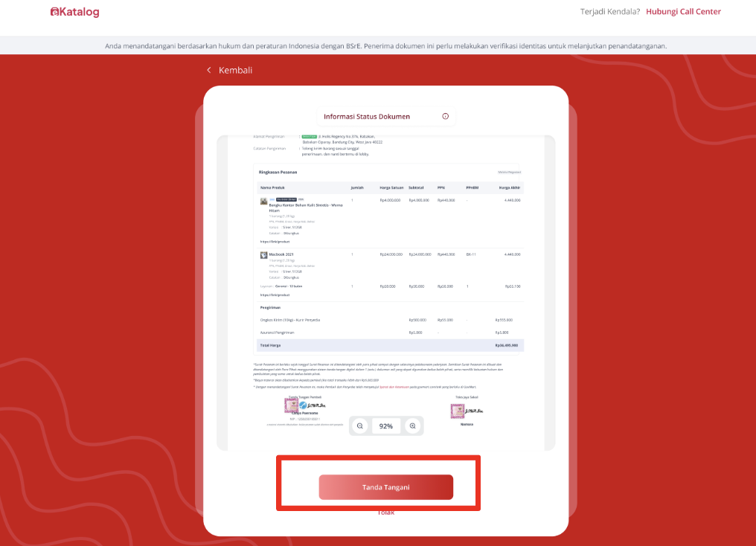Sign the document with Tanda Tangani

pyautogui.click(x=385, y=487)
